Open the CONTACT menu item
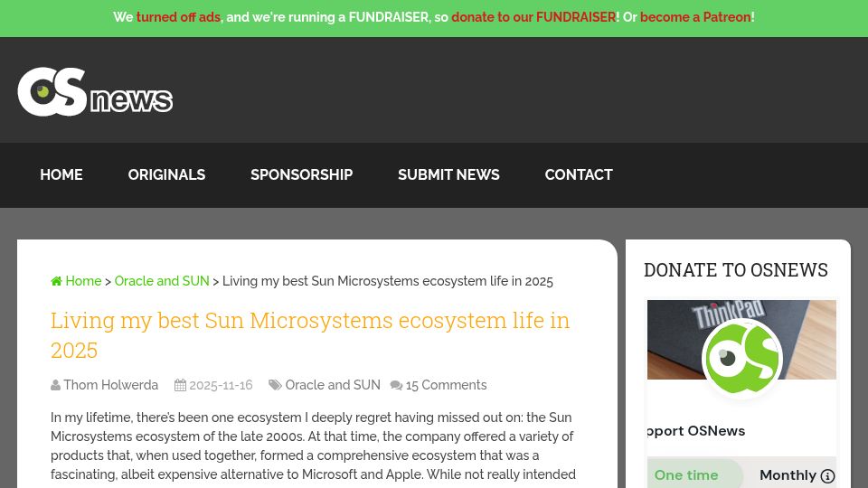Viewport: 868px width, 488px height. [579, 174]
